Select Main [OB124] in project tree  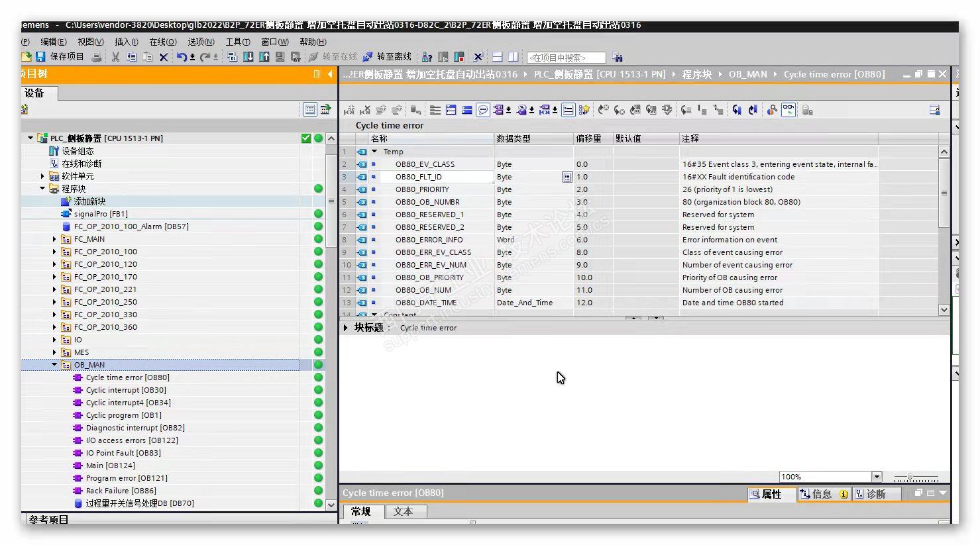(110, 466)
